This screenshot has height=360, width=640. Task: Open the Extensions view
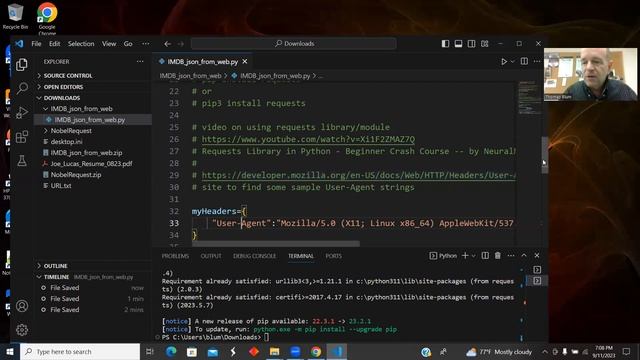pos(22,137)
